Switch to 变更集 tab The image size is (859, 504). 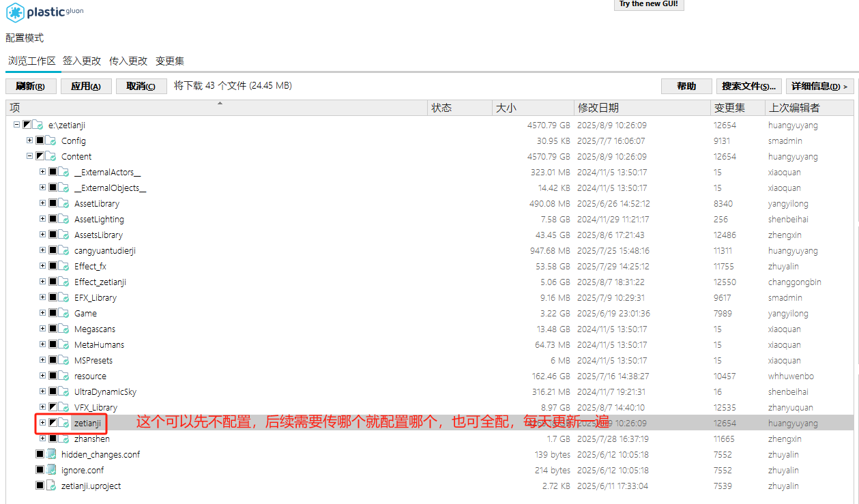[170, 61]
